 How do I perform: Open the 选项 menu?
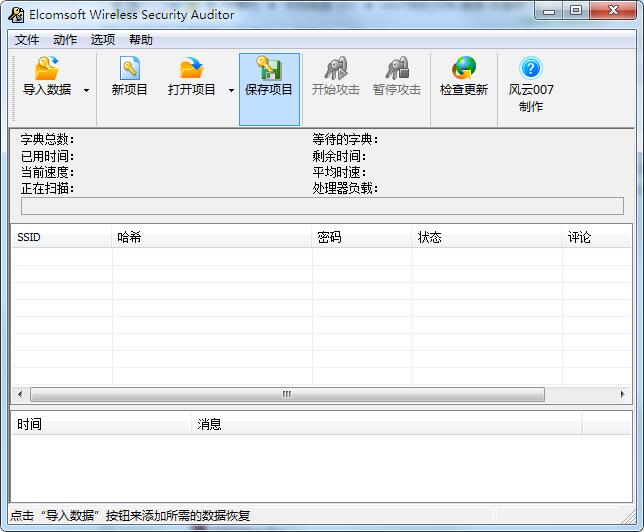point(103,40)
